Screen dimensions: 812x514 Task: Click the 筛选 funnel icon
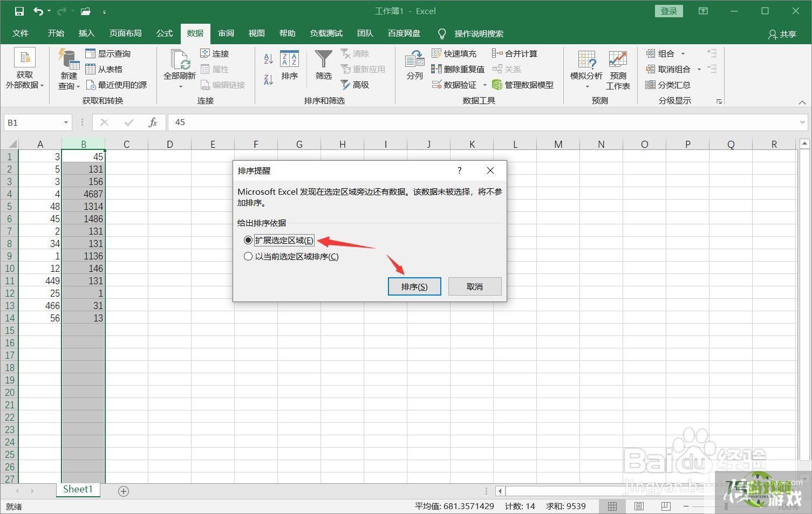pyautogui.click(x=324, y=59)
